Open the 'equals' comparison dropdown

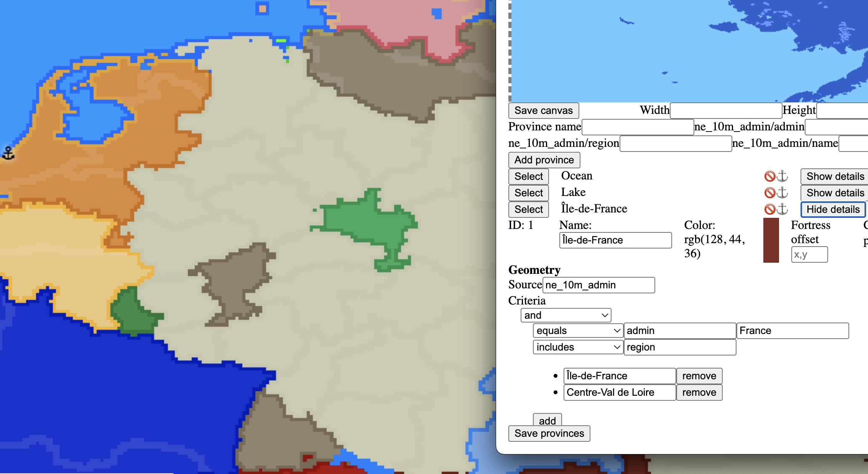click(x=578, y=331)
